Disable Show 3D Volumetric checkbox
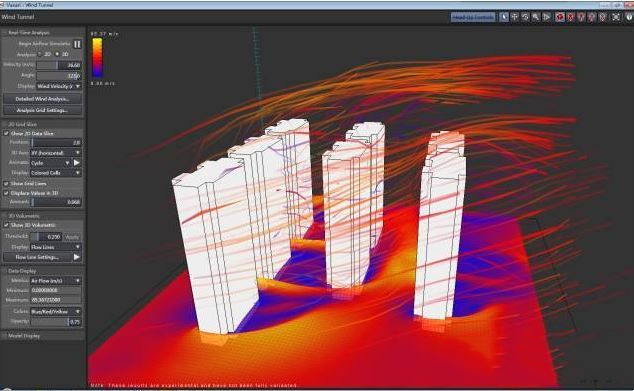Screen dimensions: 634x391 coord(6,225)
